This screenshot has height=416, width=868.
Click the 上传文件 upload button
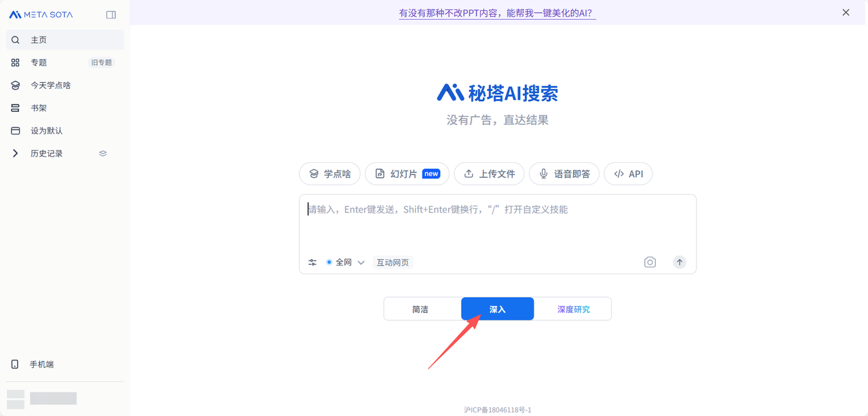[490, 174]
